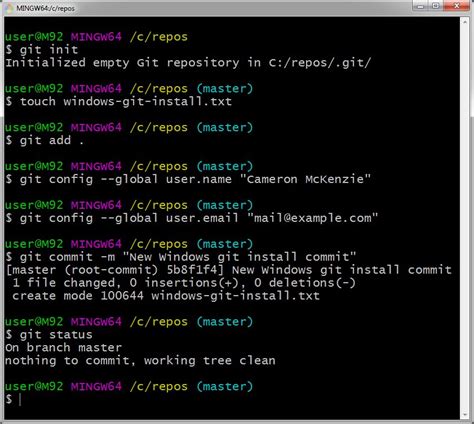The image size is (474, 424).
Task: Minimize the MINGW64 terminal window
Action: [x=420, y=6]
